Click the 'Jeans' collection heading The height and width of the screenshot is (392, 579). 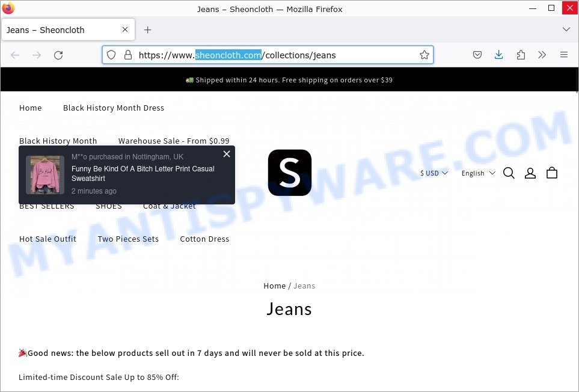(289, 309)
